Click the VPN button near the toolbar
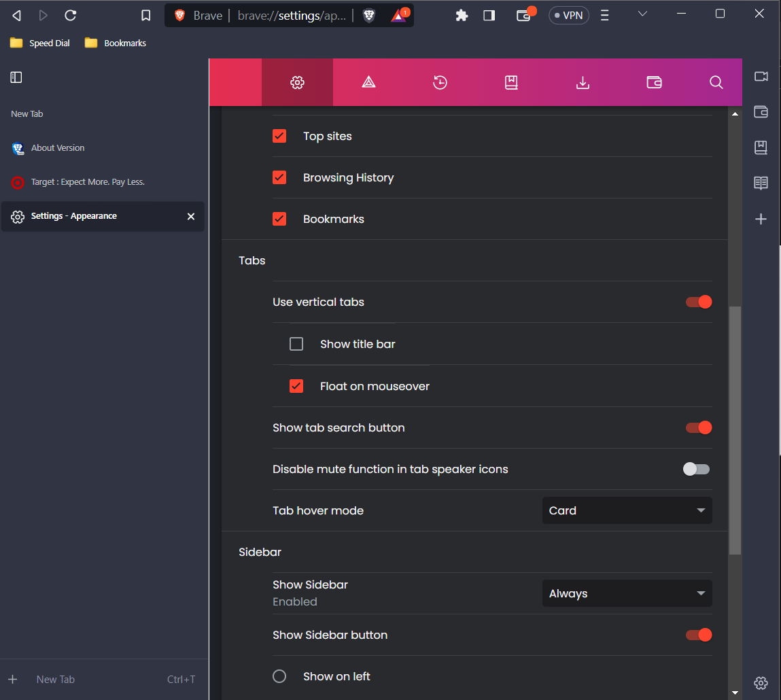 569,14
